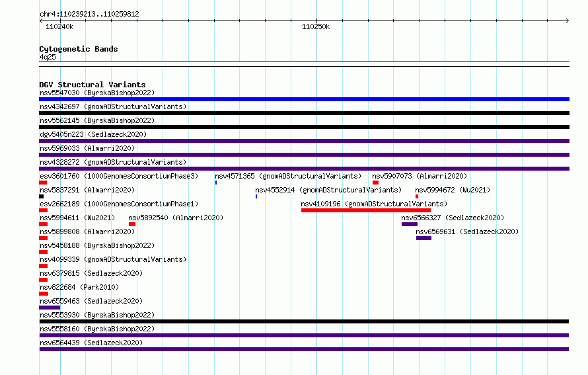
Task: Select the black nsv5553930 variant bar
Action: click(x=304, y=321)
